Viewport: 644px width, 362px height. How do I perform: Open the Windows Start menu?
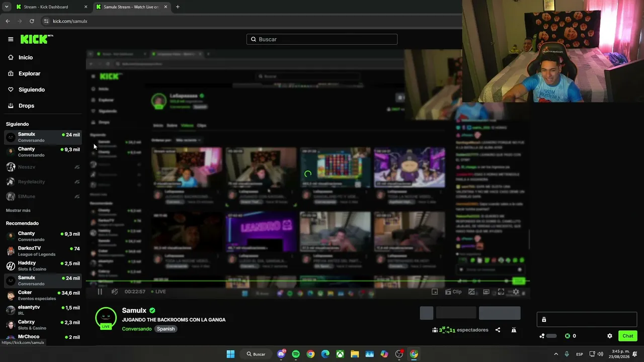230,354
